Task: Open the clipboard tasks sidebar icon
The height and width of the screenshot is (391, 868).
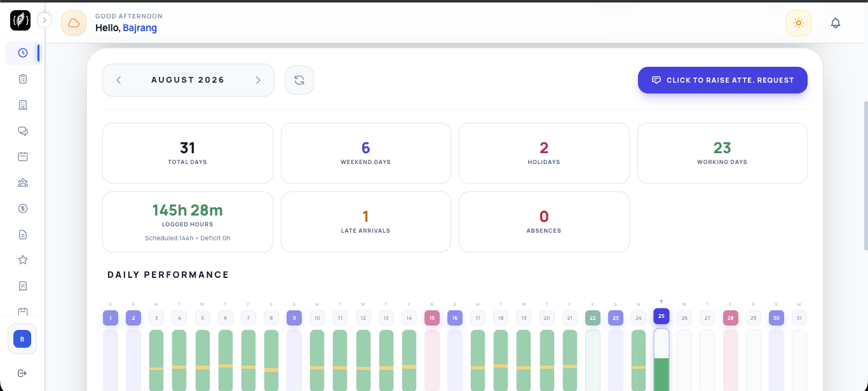Action: [x=23, y=79]
